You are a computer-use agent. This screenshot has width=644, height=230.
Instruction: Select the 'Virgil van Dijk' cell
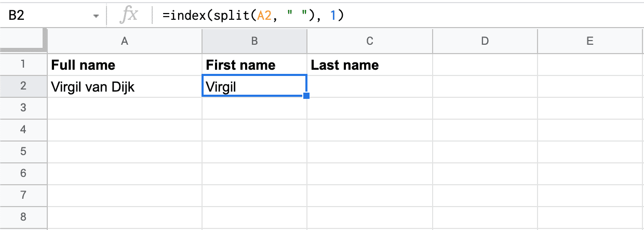[125, 86]
